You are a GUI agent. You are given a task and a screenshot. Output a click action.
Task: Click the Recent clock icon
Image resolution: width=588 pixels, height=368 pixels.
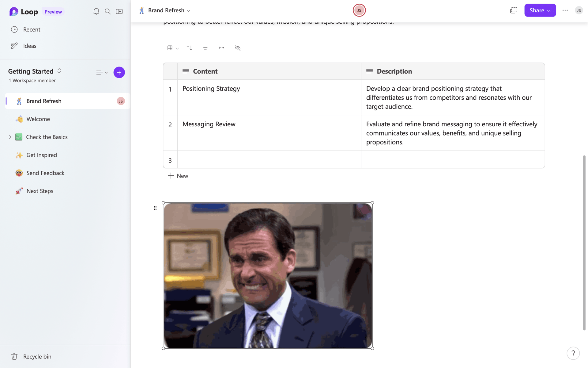pos(14,29)
